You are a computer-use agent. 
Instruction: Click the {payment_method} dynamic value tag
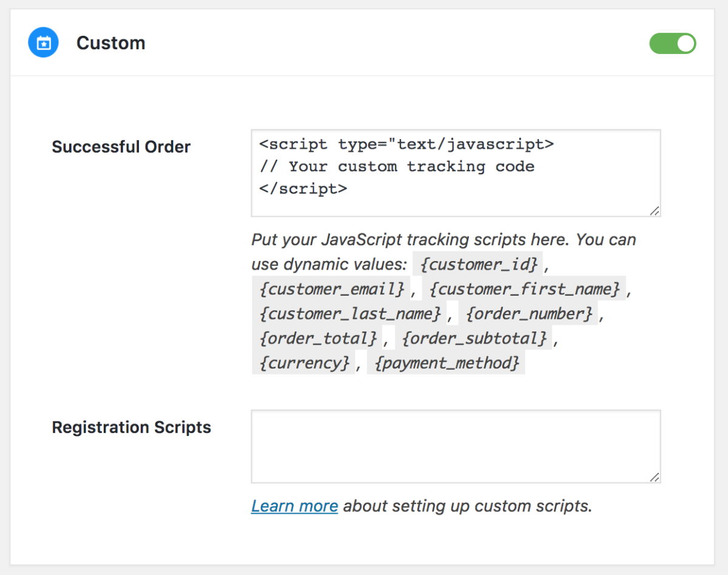(447, 363)
